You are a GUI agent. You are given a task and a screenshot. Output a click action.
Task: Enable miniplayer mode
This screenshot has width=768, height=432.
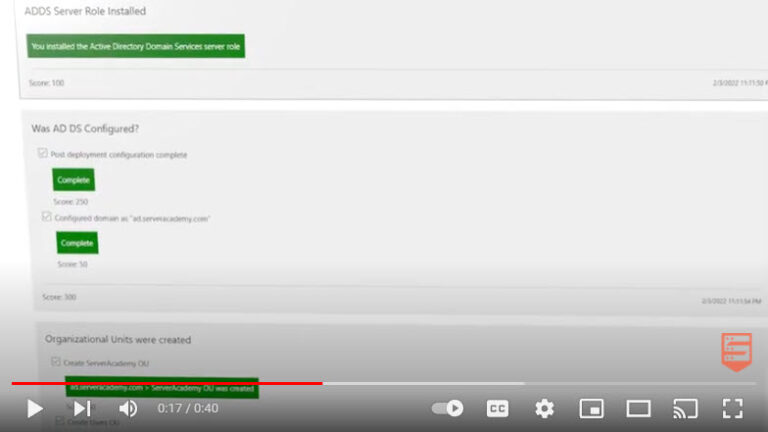point(591,408)
